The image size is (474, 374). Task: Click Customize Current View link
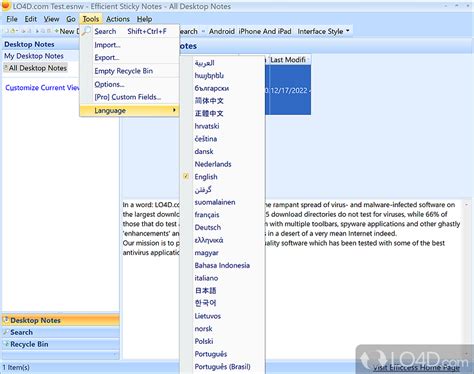pyautogui.click(x=42, y=88)
